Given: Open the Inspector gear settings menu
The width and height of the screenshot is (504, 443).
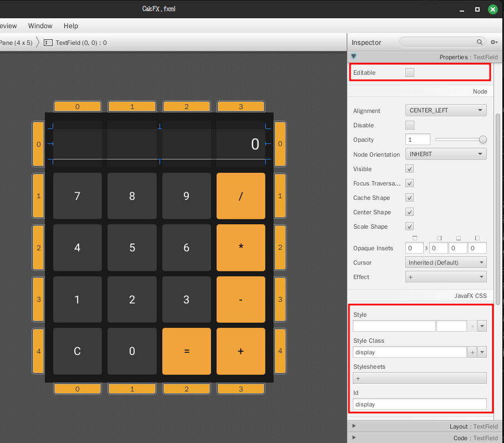Looking at the screenshot, I should tap(494, 42).
